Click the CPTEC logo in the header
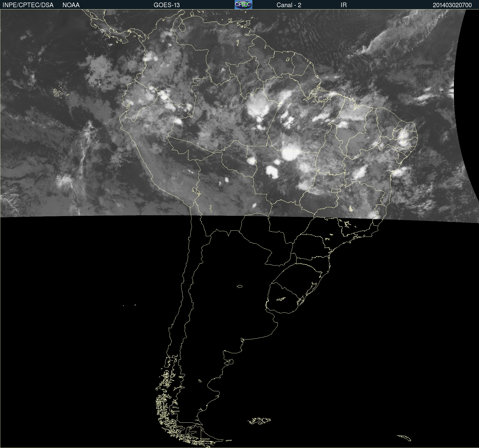 pos(243,5)
